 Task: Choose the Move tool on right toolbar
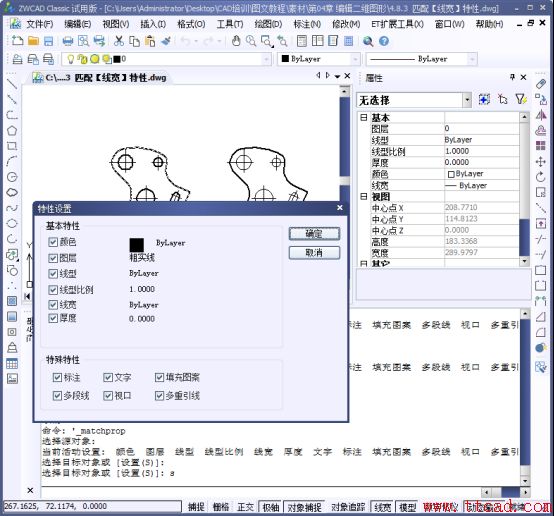(x=541, y=162)
